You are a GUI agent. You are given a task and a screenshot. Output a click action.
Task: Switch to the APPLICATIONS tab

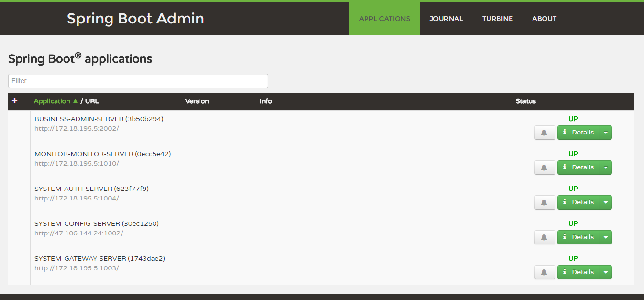click(x=384, y=19)
